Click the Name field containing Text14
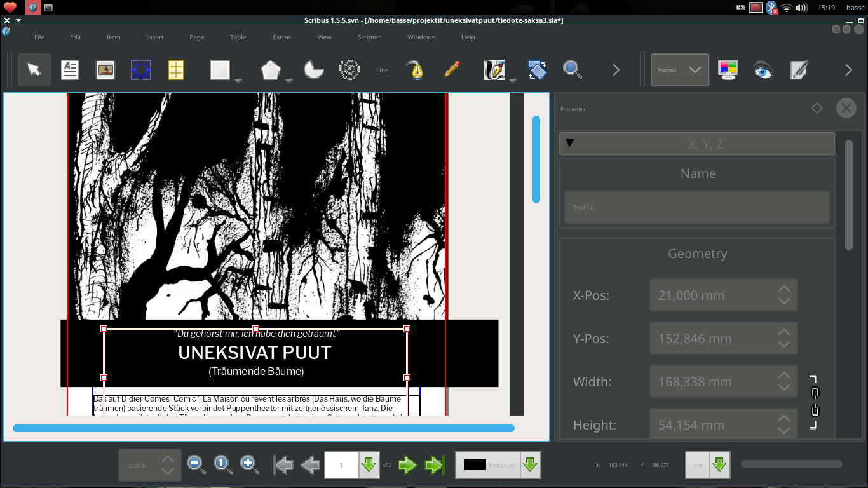Screen dimensions: 868x488 [x=696, y=207]
